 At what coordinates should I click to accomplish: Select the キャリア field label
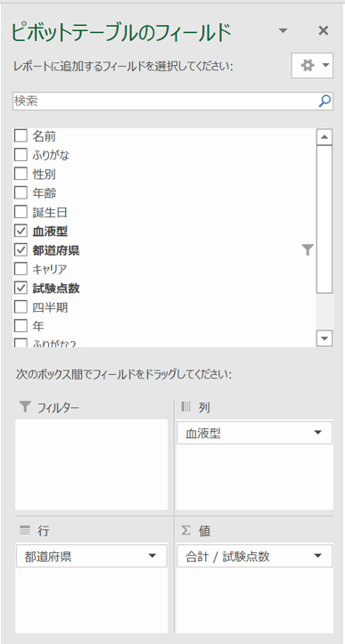pyautogui.click(x=49, y=269)
